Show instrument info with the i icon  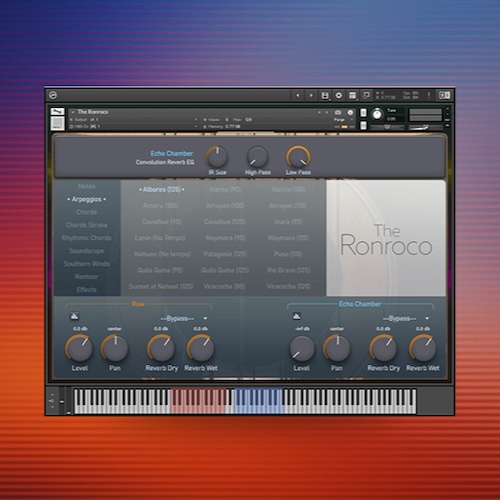click(350, 112)
